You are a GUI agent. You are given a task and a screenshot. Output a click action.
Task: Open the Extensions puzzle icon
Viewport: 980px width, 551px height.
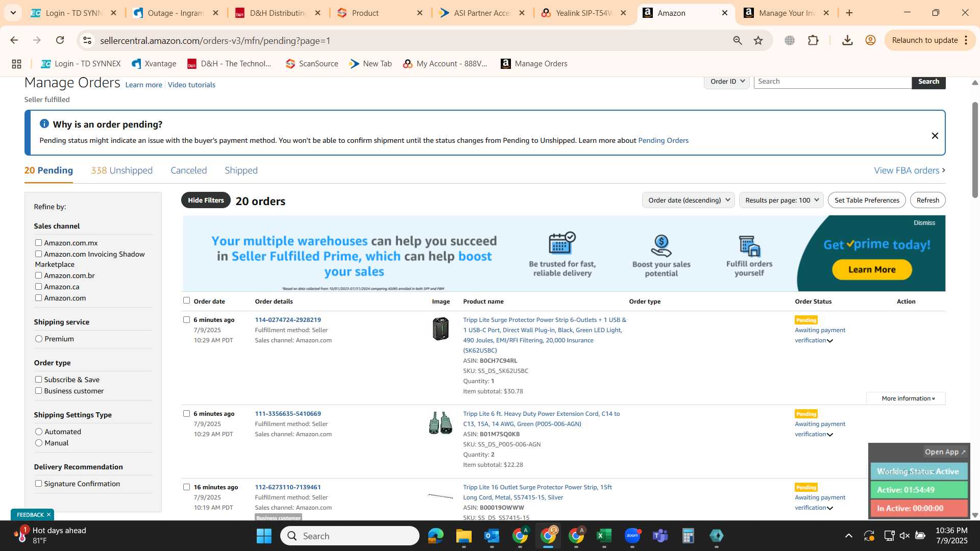click(x=814, y=40)
